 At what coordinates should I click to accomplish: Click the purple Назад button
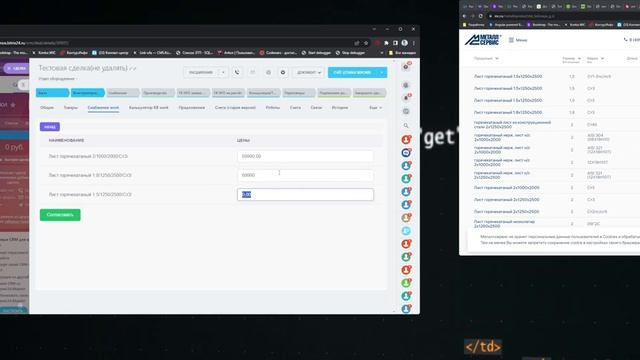[50, 127]
